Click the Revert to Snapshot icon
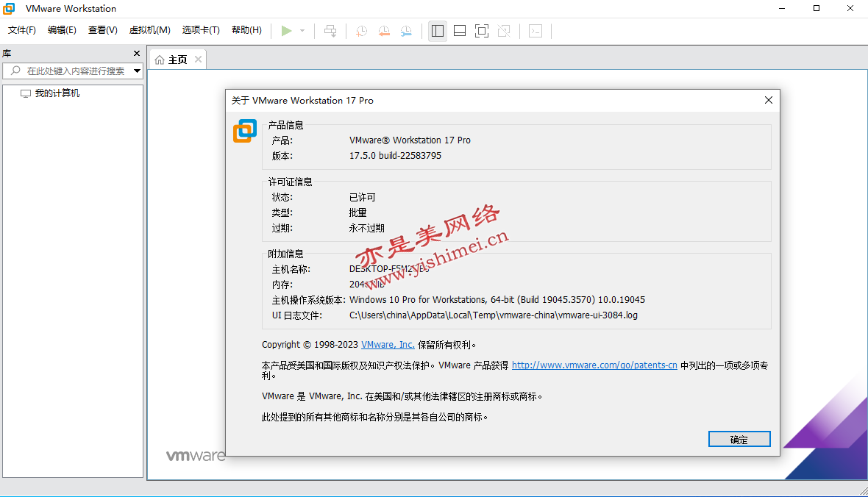 point(384,30)
